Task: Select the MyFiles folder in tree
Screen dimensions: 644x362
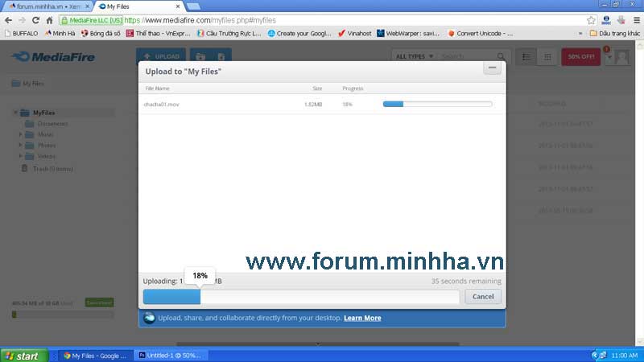Action: 43,113
